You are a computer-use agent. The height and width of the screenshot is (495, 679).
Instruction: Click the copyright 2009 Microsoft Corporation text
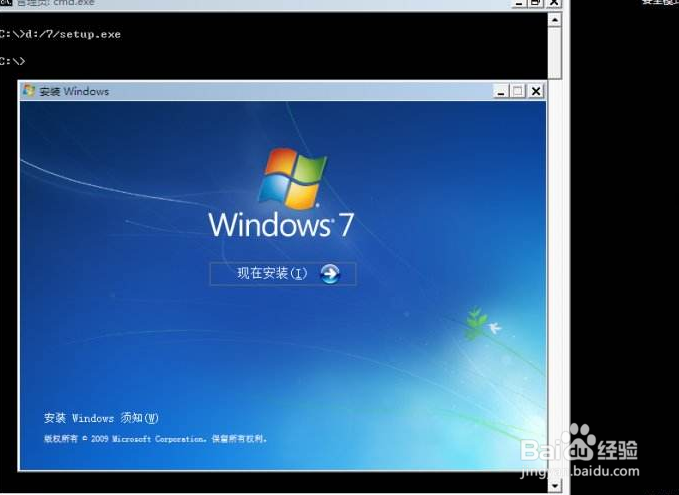[155, 439]
